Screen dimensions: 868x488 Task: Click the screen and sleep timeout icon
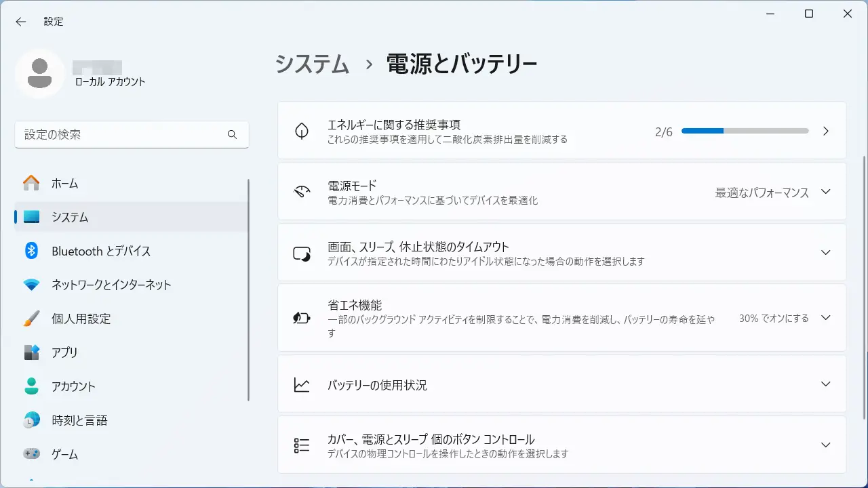tap(302, 253)
